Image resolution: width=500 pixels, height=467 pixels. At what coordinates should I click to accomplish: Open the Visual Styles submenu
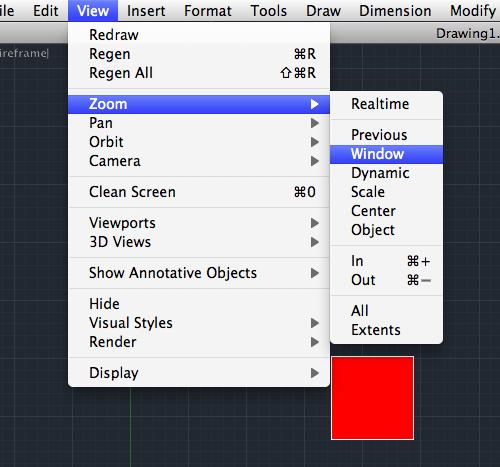[199, 323]
